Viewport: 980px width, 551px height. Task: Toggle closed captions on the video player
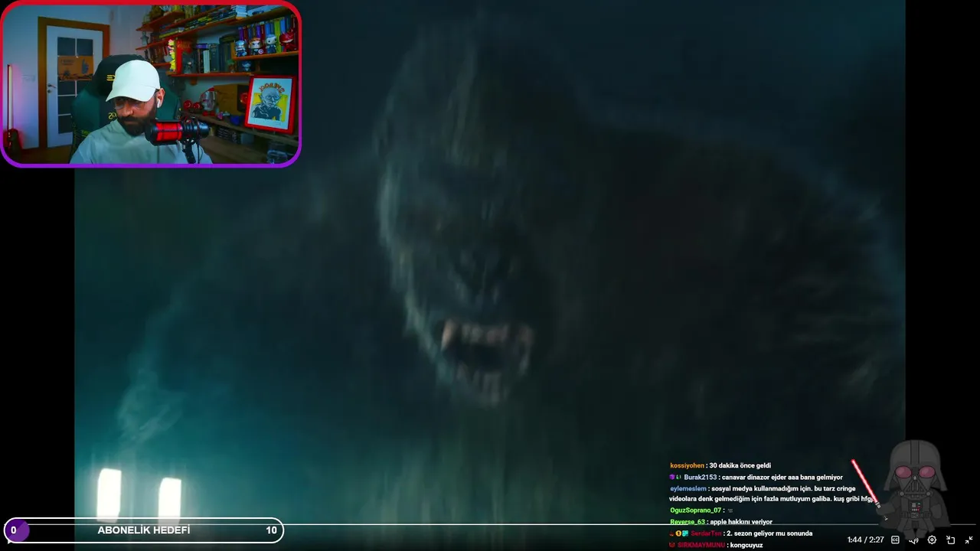895,540
